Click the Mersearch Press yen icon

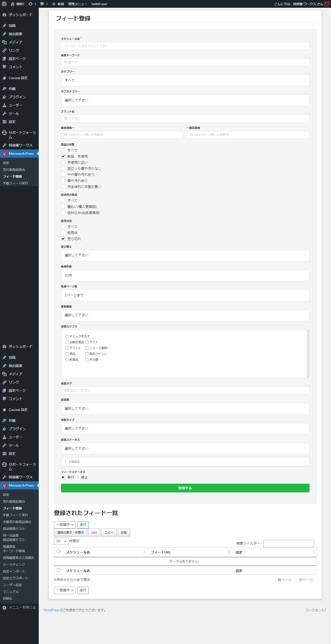[4, 154]
